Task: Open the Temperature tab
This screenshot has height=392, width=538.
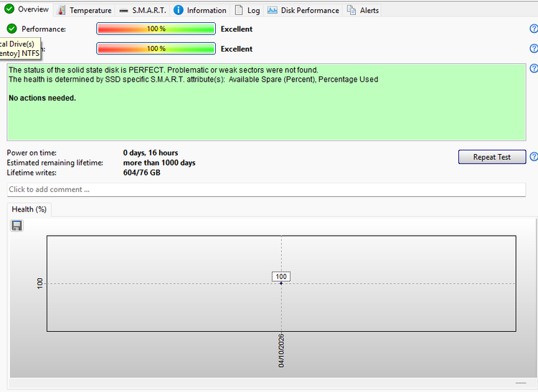Action: coord(85,10)
